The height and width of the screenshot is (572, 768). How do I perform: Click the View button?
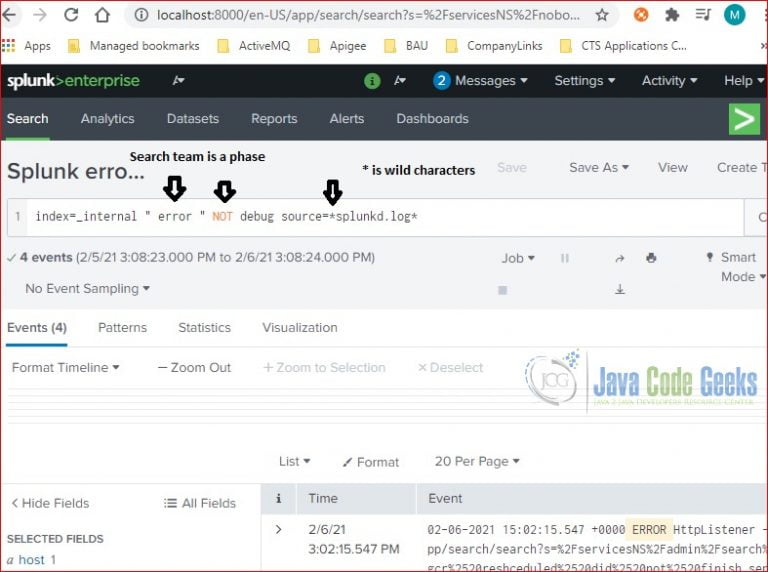tap(672, 167)
